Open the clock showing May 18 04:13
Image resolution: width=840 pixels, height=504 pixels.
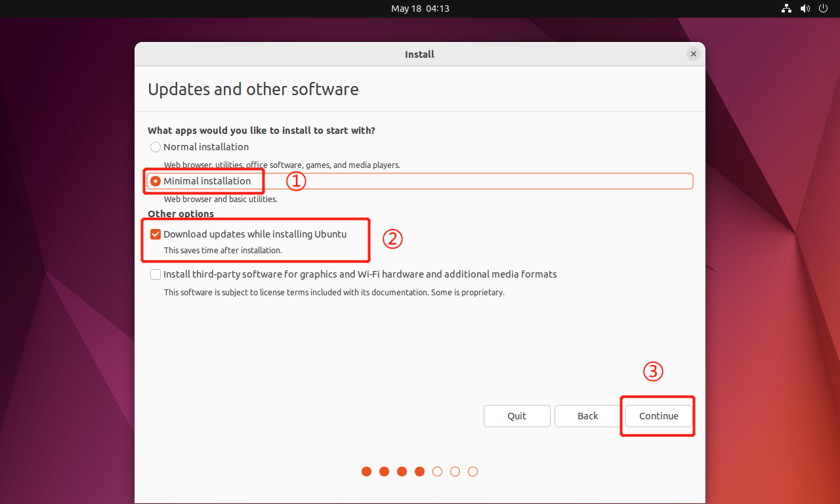[x=420, y=9]
